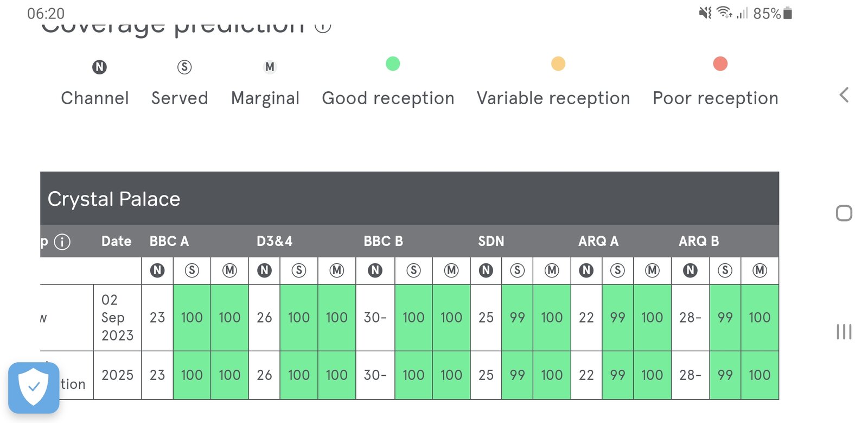Click the Served S legend icon
This screenshot has height=423, width=868.
(184, 67)
